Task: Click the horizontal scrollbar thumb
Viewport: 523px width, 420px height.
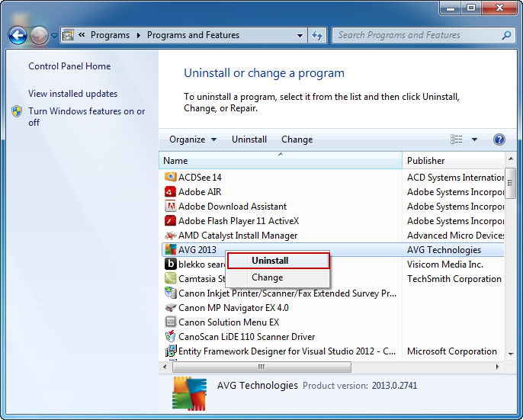Action: [261, 367]
